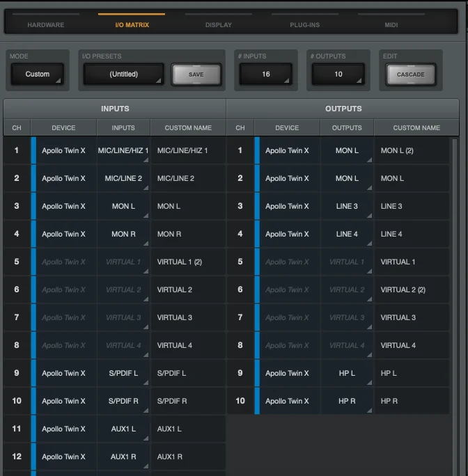The width and height of the screenshot is (468, 476).
Task: Edit input custom name MIC/LINE 2
Action: [189, 178]
